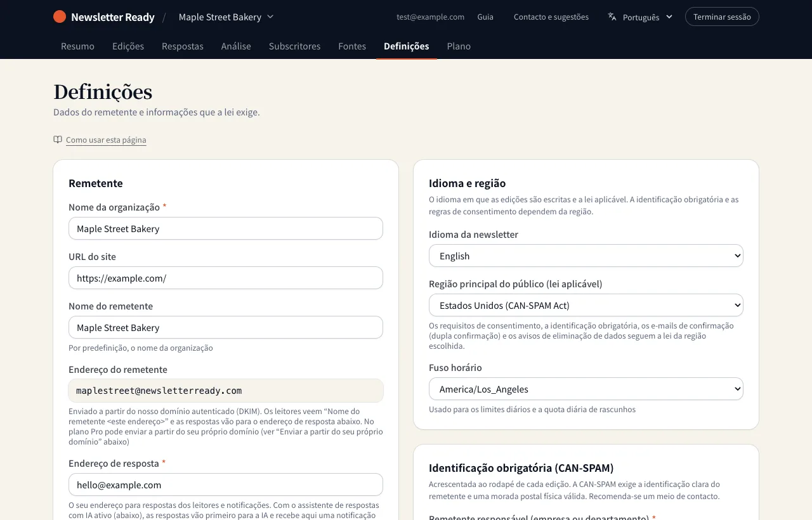Image resolution: width=812 pixels, height=520 pixels.
Task: Open Contacto e sugestões link
Action: [551, 17]
